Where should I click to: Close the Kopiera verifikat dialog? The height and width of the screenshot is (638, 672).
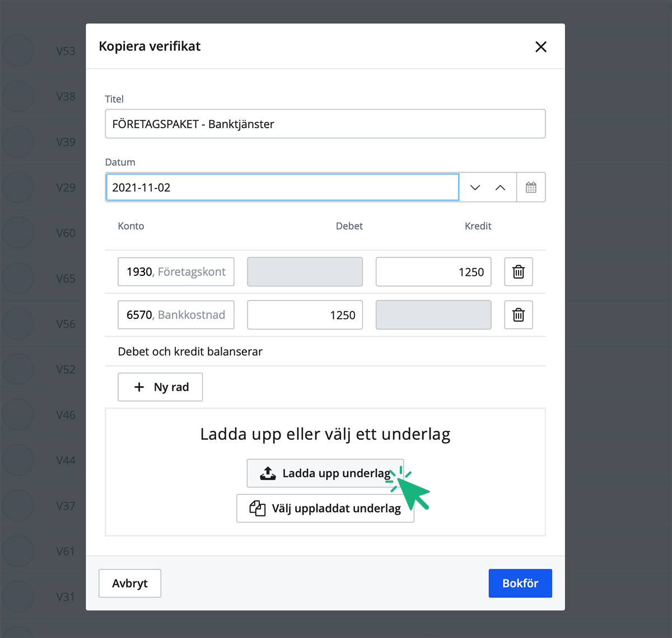[x=540, y=46]
